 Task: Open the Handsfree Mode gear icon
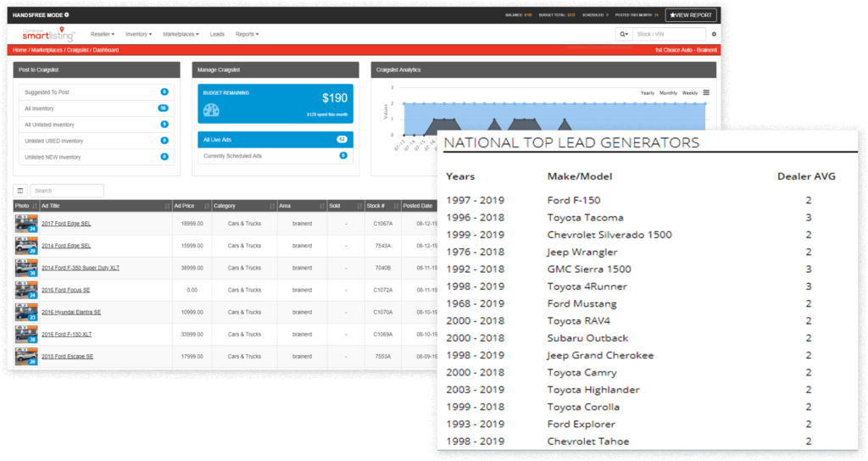tap(67, 15)
